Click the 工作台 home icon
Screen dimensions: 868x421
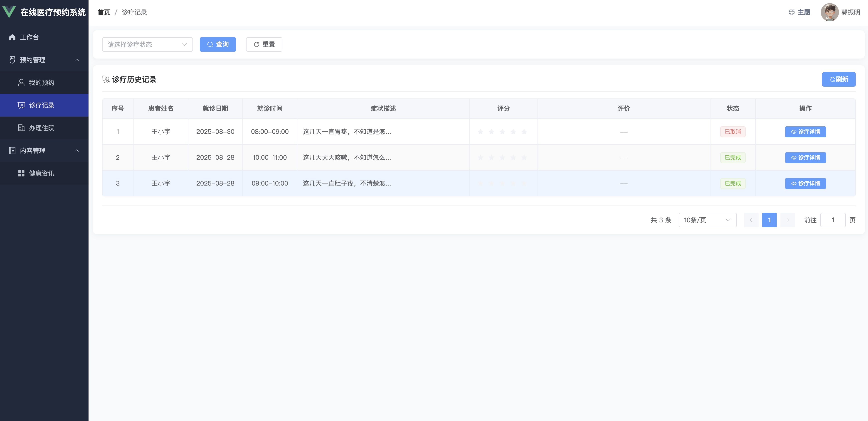pos(12,37)
